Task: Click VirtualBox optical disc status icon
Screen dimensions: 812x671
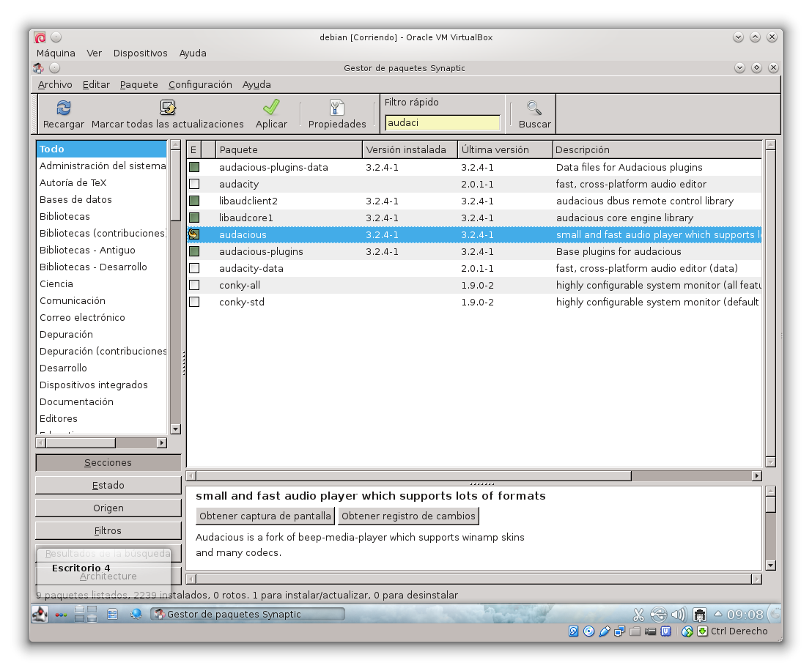Action: pyautogui.click(x=588, y=631)
